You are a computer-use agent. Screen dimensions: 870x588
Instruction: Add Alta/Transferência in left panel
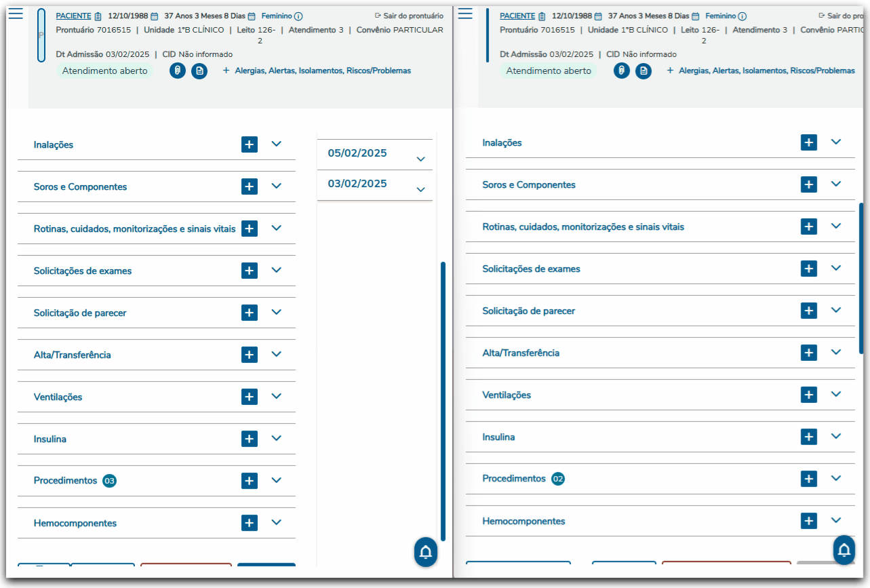pyautogui.click(x=250, y=355)
